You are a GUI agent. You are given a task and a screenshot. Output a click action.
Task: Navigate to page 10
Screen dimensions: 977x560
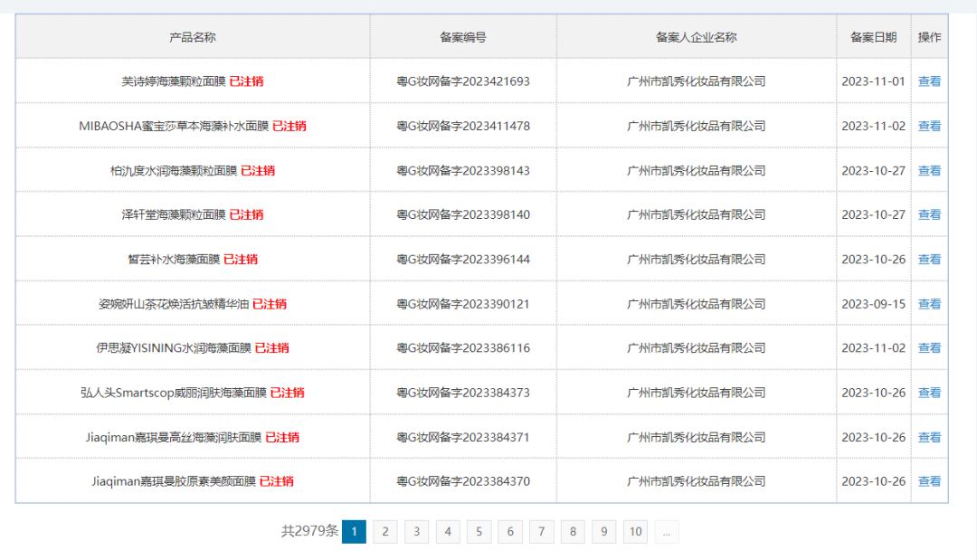pyautogui.click(x=635, y=531)
